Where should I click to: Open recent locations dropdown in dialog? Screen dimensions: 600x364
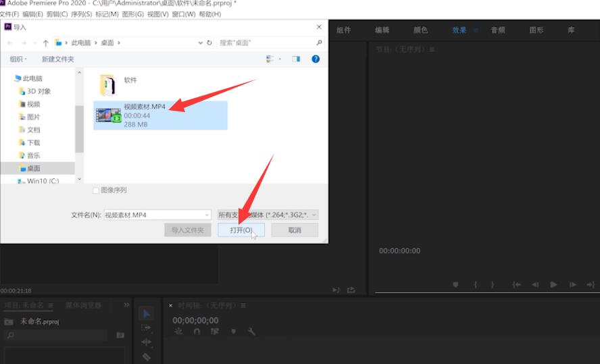[35, 43]
